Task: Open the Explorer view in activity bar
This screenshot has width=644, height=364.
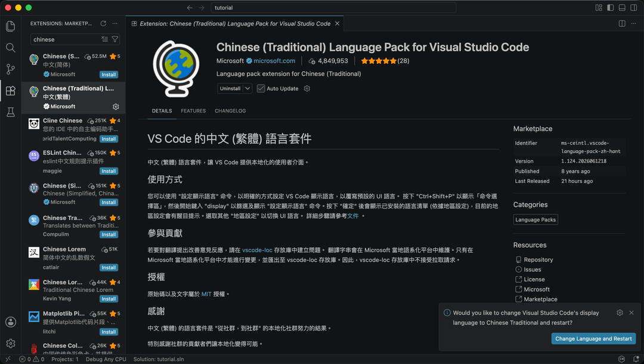Action: (x=11, y=26)
